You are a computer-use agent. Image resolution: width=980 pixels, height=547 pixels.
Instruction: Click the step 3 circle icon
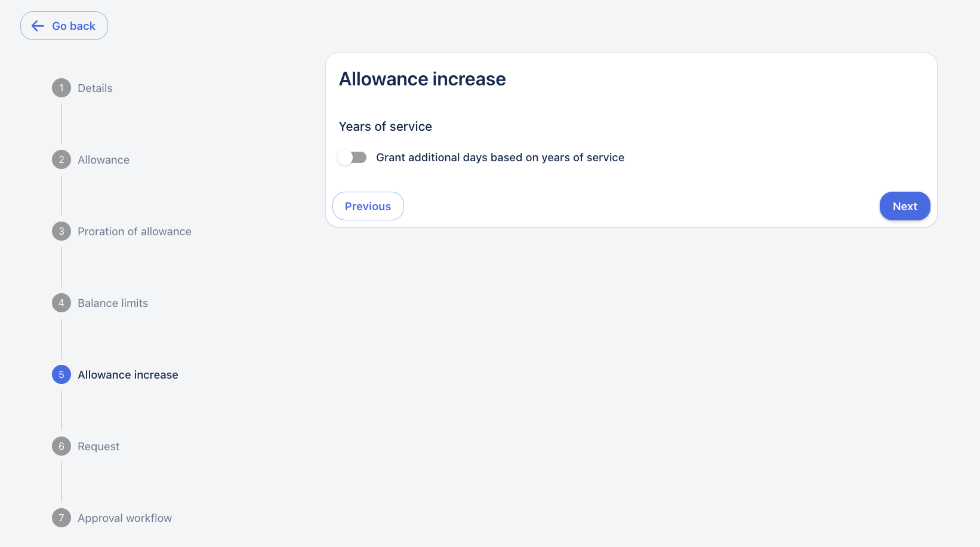[61, 231]
